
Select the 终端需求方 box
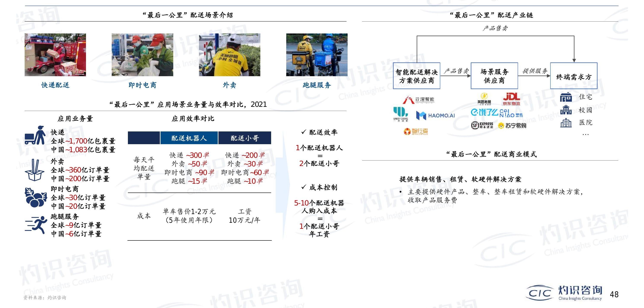574,76
